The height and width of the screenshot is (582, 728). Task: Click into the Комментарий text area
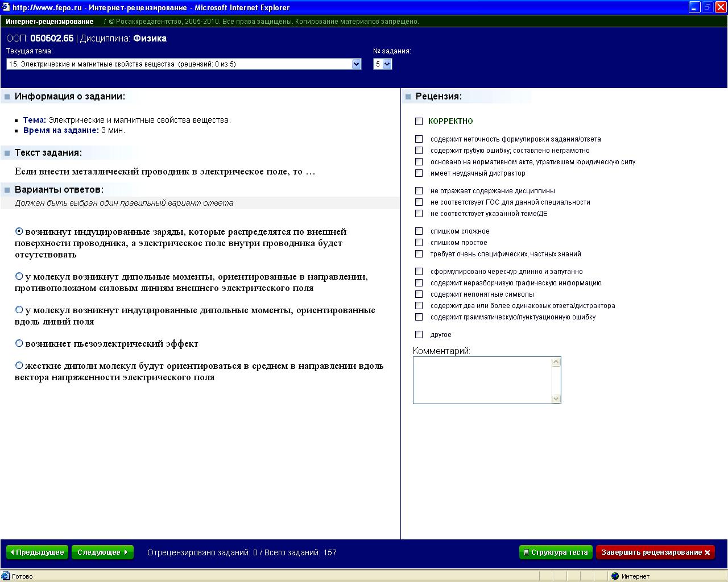[x=482, y=380]
